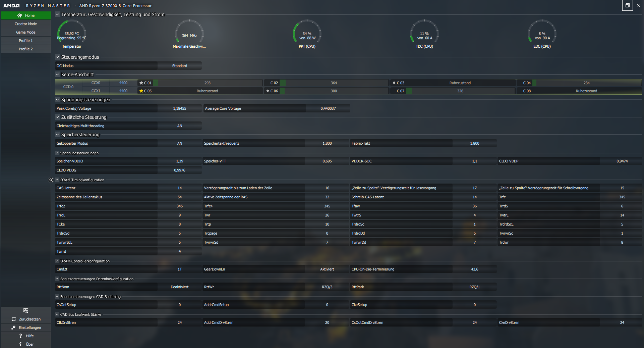
Task: Click Speichertaktfrequenz value 1.800
Action: click(327, 143)
